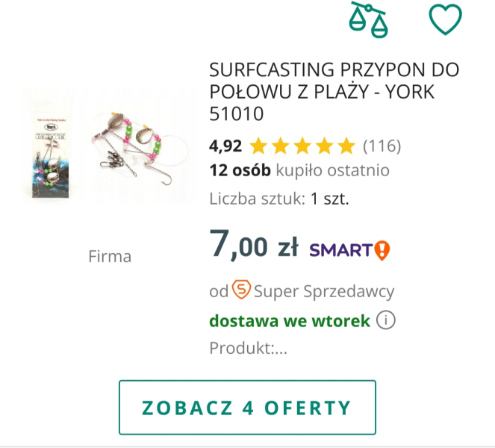This screenshot has width=495, height=448.
Task: Click the first yellow rating star
Action: (258, 145)
